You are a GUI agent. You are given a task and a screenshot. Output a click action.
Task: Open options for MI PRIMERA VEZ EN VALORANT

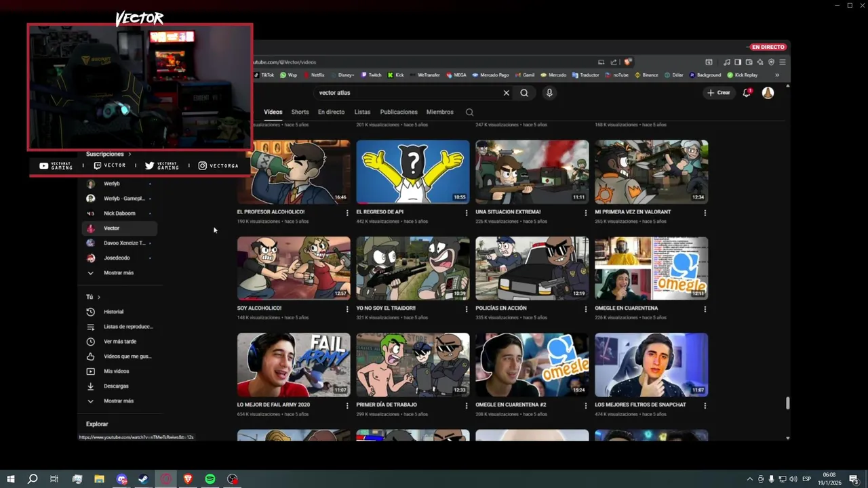coord(705,213)
